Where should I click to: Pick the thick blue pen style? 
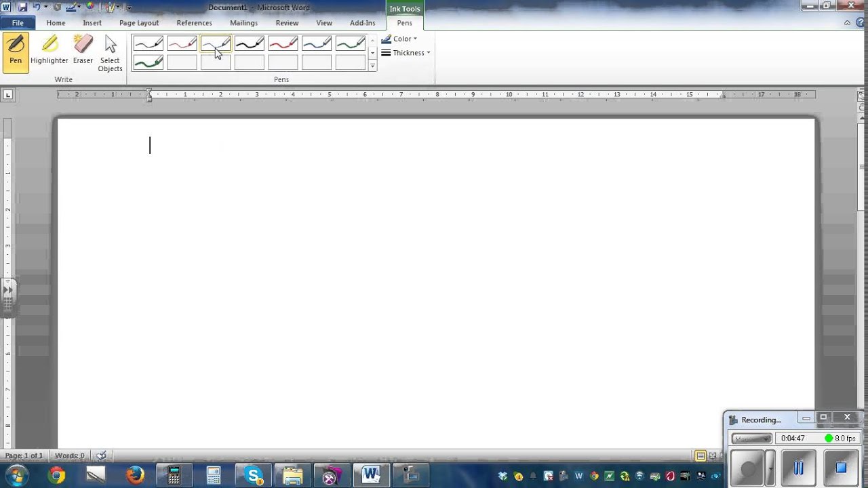pyautogui.click(x=317, y=45)
